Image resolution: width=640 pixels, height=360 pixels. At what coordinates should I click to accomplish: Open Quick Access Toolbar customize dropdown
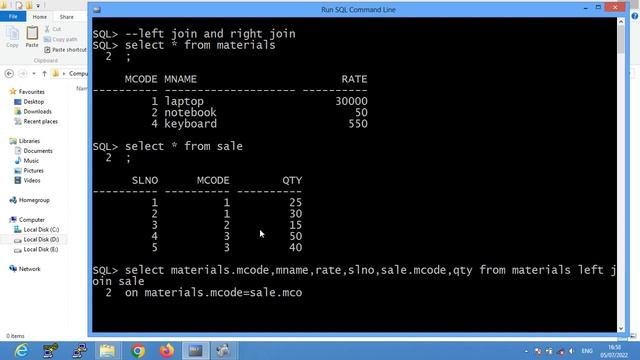38,6
